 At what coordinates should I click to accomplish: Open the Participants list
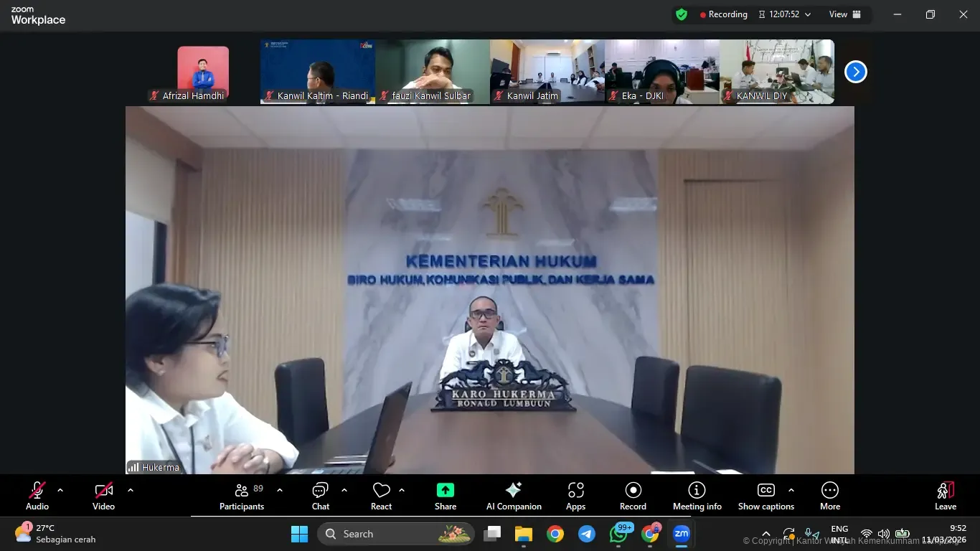point(242,496)
